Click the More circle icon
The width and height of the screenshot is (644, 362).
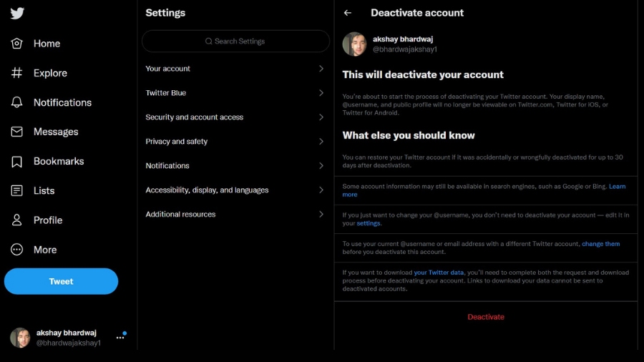(x=17, y=250)
